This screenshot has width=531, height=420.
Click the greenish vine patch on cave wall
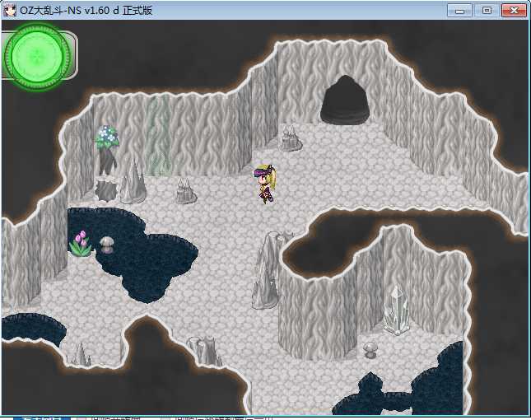pyautogui.click(x=158, y=136)
